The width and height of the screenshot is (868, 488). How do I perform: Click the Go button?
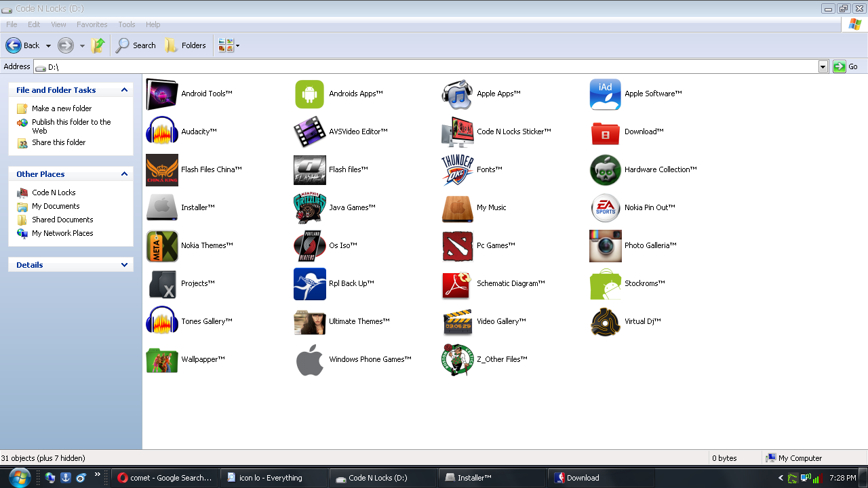[x=846, y=66]
